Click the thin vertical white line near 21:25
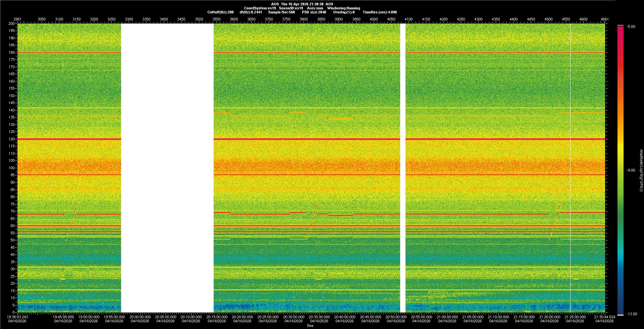This screenshot has height=329, width=644. (x=571, y=168)
